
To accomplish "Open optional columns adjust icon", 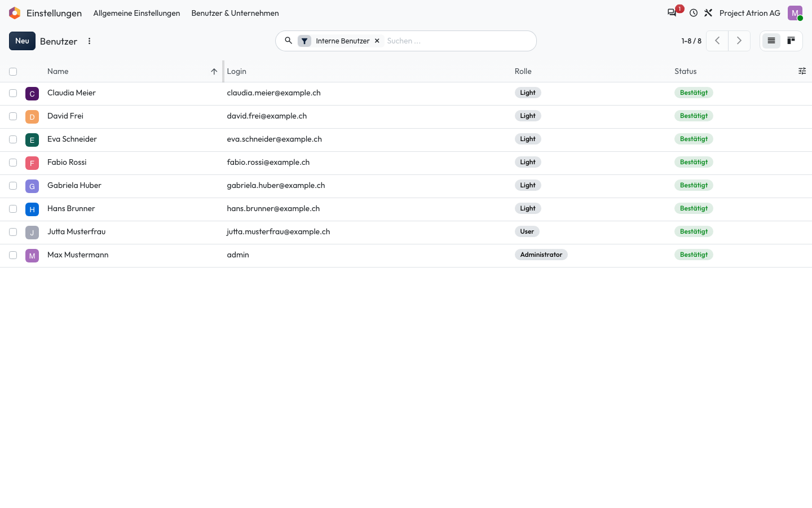I will [802, 71].
